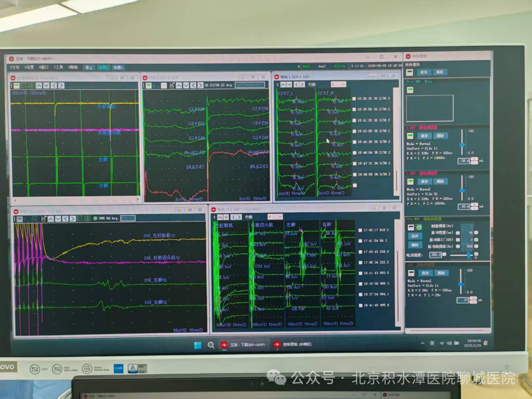This screenshot has height=399, width=532.
Task: Click 清除 in the OutPort Side R1 SEP section
Action: click(x=440, y=181)
